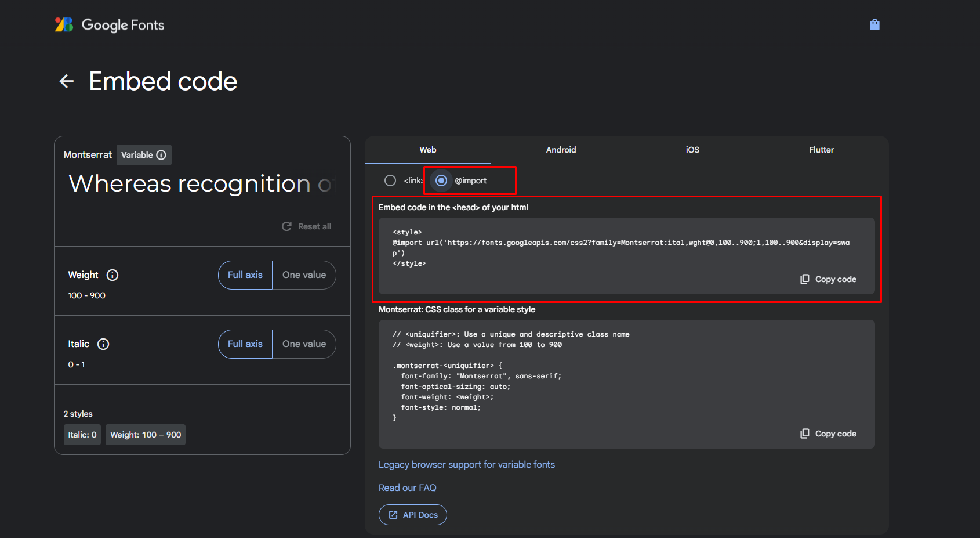Switch to the Web tab
The height and width of the screenshot is (538, 980).
[x=428, y=150]
